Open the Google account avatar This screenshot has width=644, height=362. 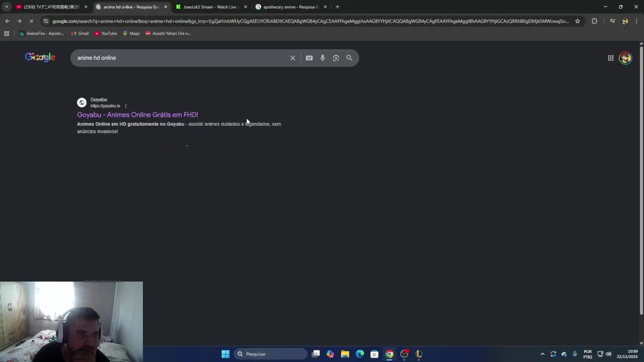tap(625, 58)
